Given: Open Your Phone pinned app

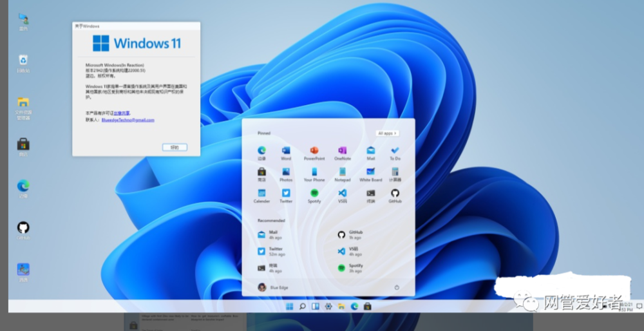Looking at the screenshot, I should coord(314,173).
